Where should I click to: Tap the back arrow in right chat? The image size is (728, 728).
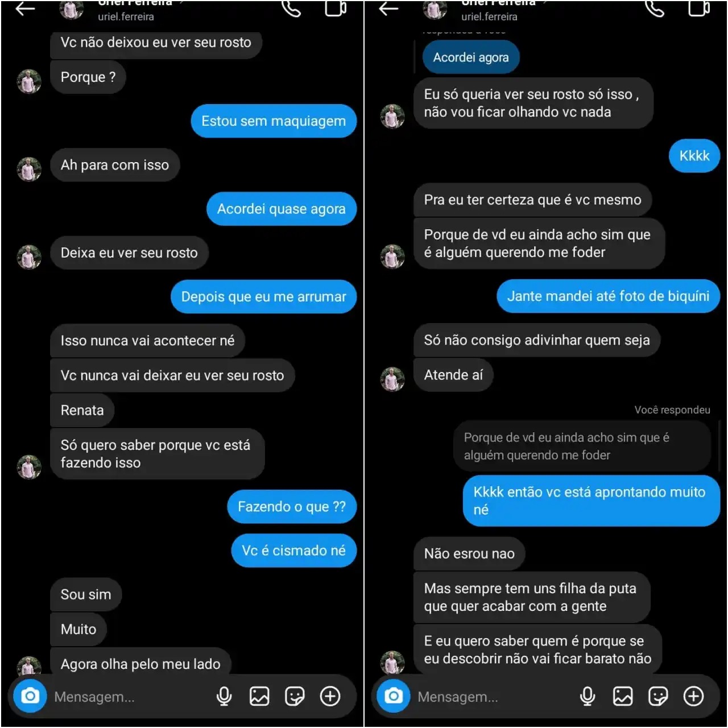pos(388,9)
